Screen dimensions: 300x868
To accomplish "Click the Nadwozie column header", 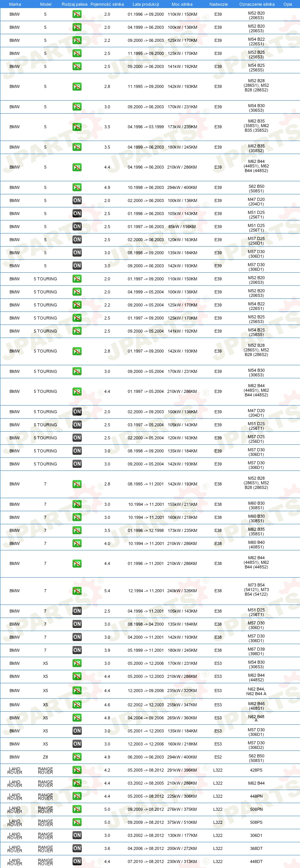I will click(219, 4).
